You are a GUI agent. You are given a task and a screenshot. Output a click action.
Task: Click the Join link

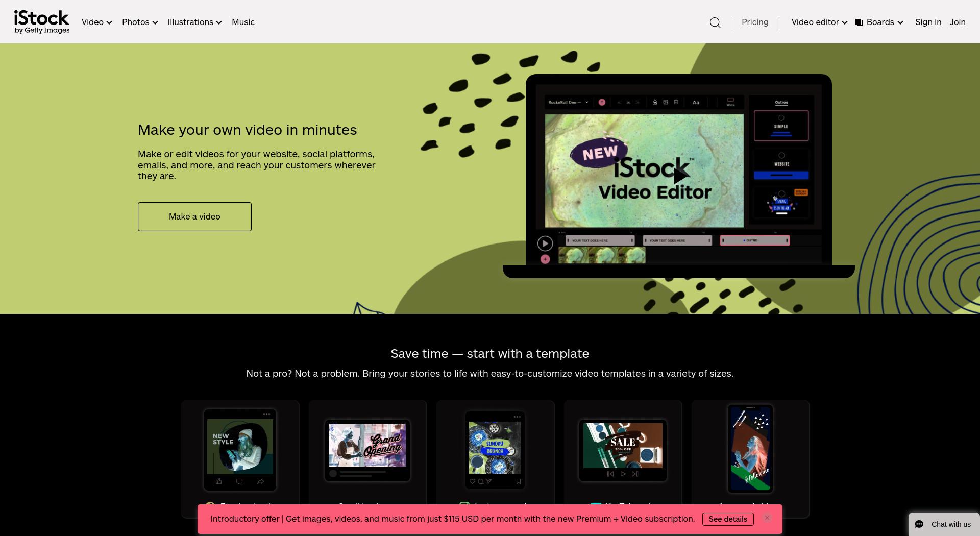click(x=958, y=22)
